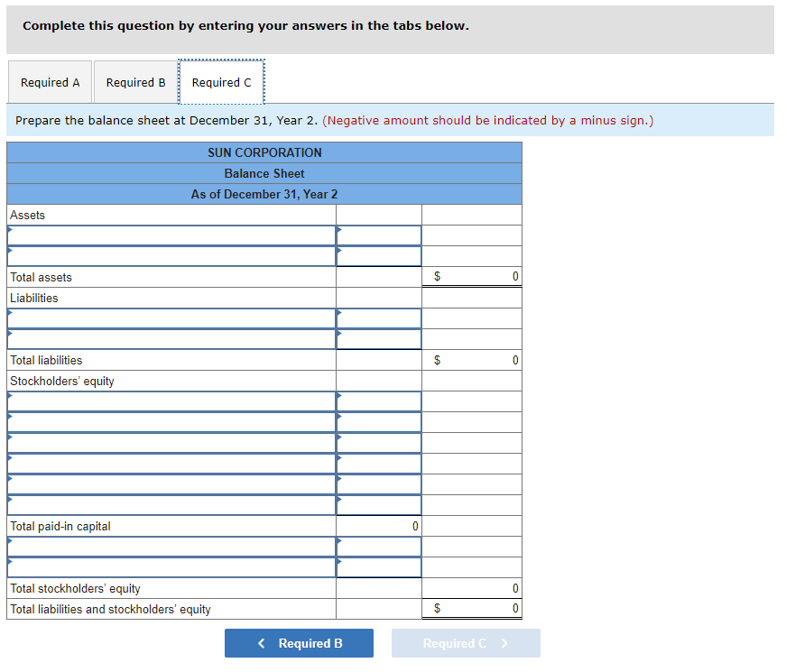The image size is (786, 672).
Task: Click the disabled Required C next button
Action: coord(466,643)
